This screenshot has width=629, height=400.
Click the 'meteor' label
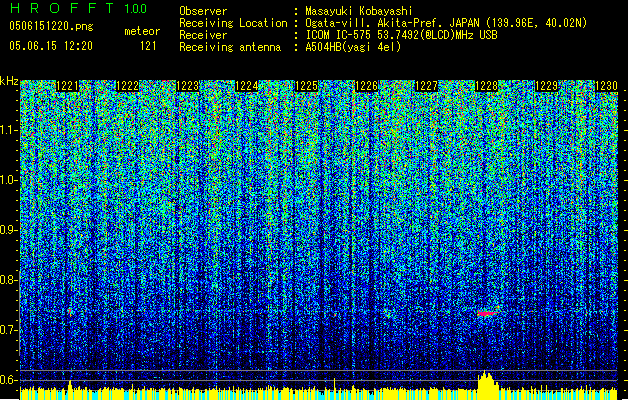[142, 31]
